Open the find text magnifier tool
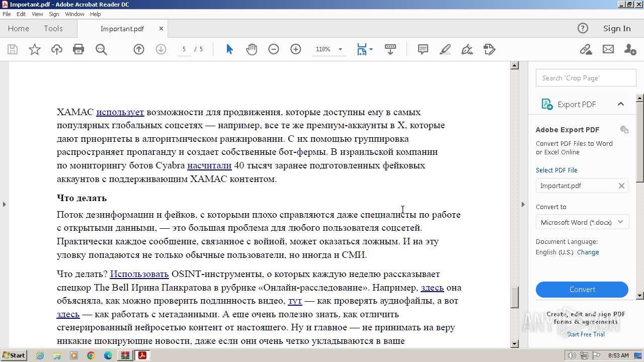This screenshot has width=644, height=362. (101, 49)
